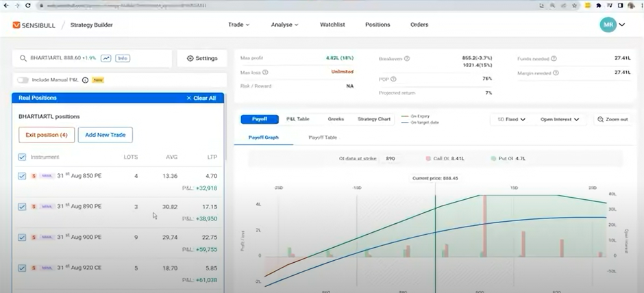
Task: Click the browser side panel icon
Action: 620,5
